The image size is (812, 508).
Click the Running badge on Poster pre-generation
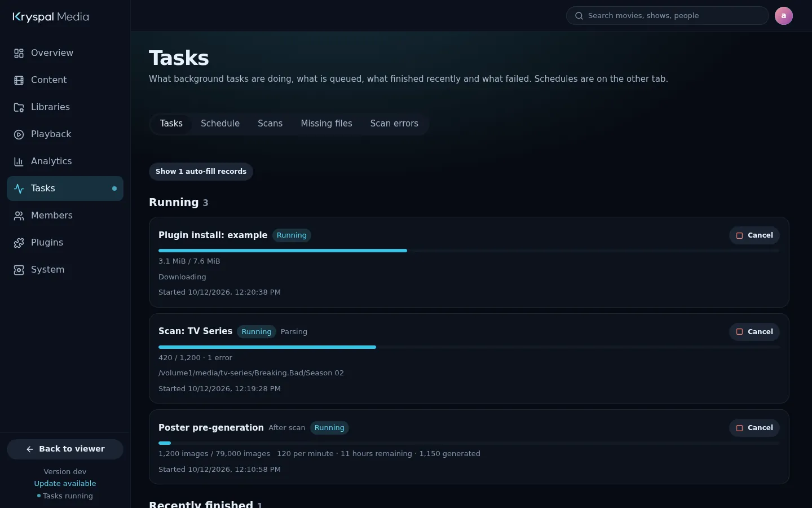pos(329,428)
